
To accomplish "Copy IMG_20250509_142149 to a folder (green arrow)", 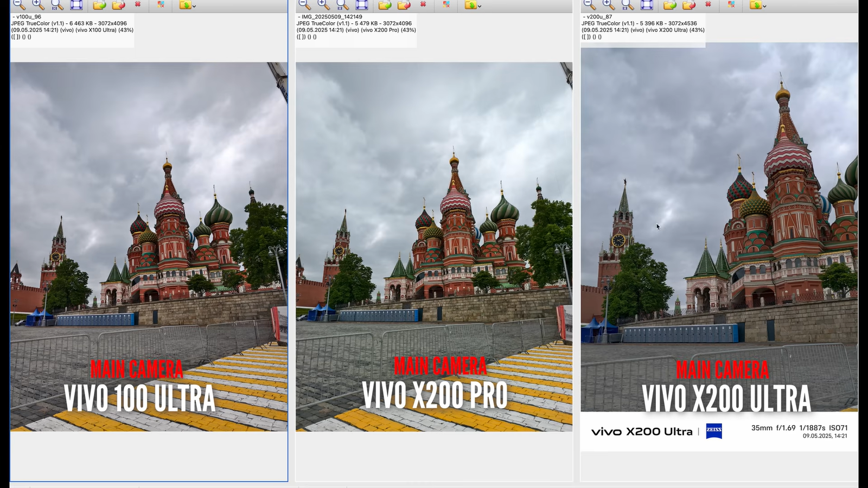I will (x=385, y=5).
